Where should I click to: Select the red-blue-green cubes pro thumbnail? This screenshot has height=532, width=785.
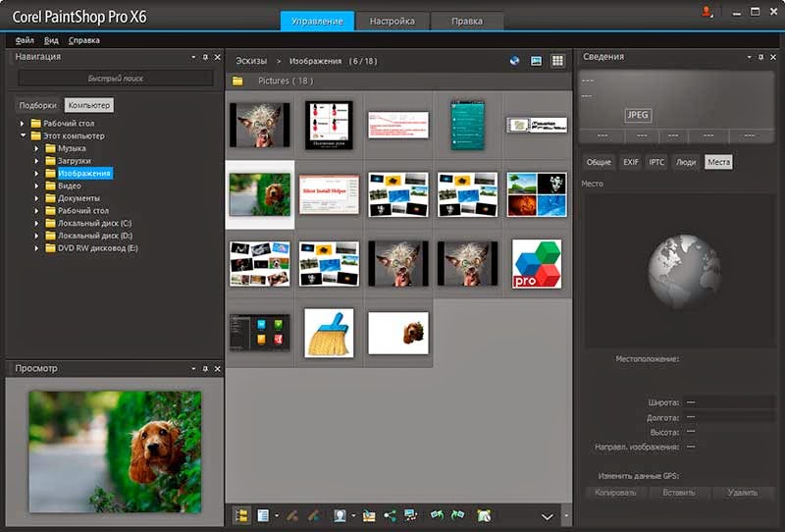pyautogui.click(x=537, y=263)
